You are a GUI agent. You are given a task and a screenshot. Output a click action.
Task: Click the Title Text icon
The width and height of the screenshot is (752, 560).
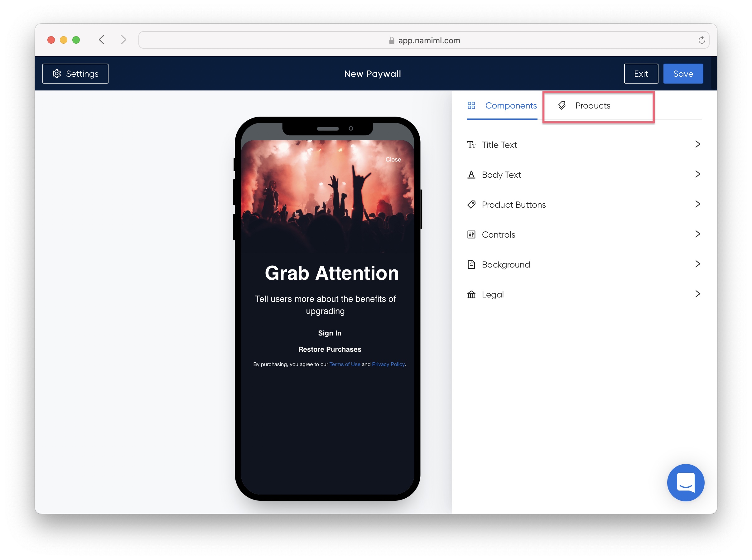[x=471, y=145]
